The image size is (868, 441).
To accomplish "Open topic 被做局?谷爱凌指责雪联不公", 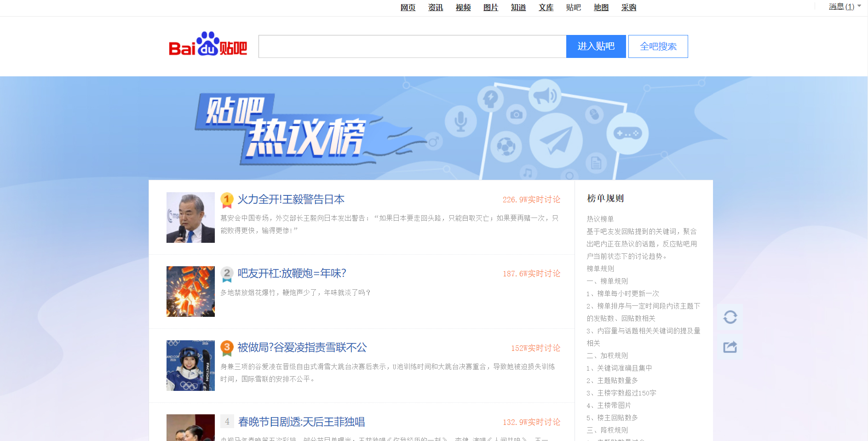I will 302,348.
